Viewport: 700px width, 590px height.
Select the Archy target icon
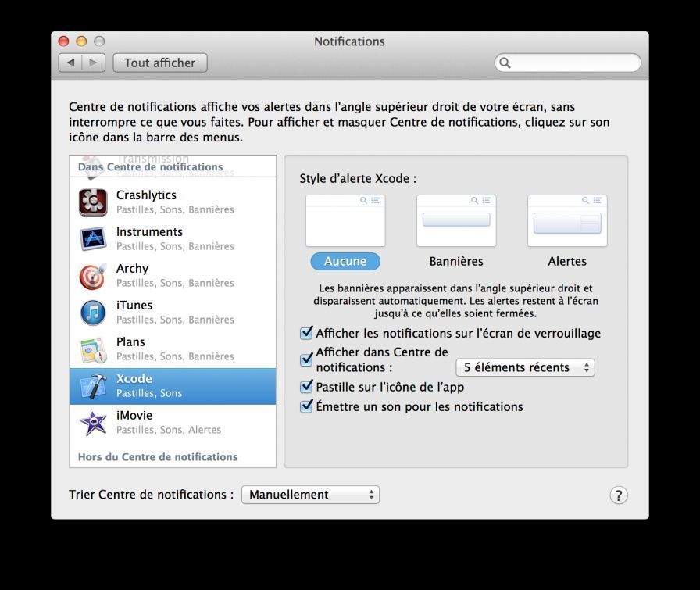93,276
